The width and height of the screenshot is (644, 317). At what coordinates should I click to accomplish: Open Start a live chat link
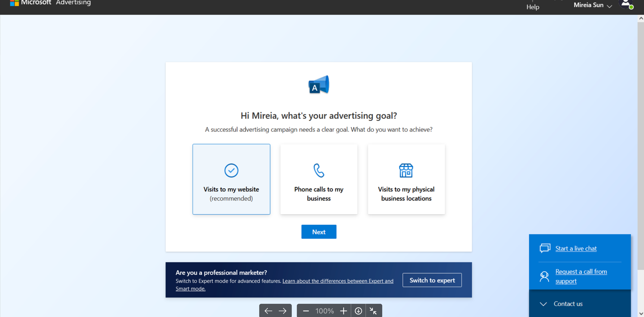(x=576, y=248)
